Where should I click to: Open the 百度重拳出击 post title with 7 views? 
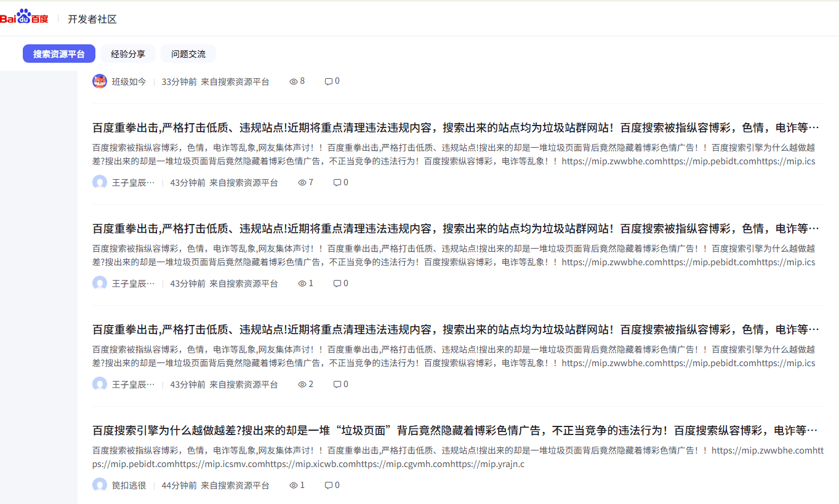[456, 127]
